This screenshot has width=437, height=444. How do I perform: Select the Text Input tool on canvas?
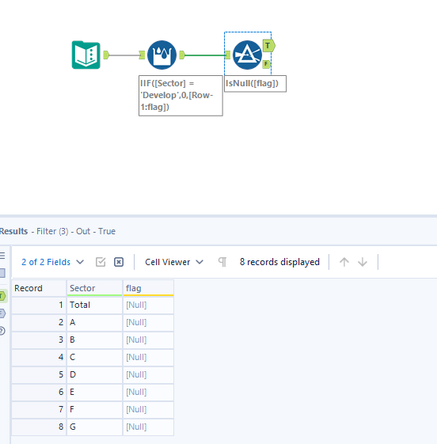point(86,55)
